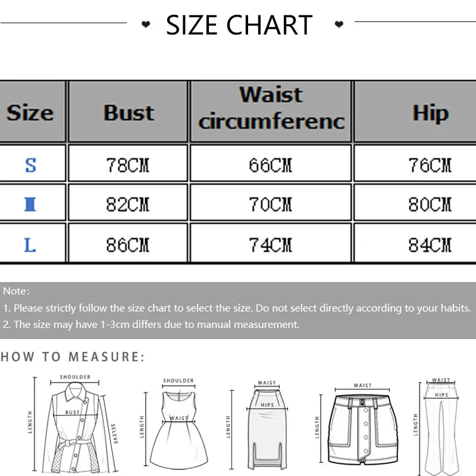Viewport: 476px width, 476px height.
Task: Select the blue L size label
Action: pyautogui.click(x=30, y=245)
